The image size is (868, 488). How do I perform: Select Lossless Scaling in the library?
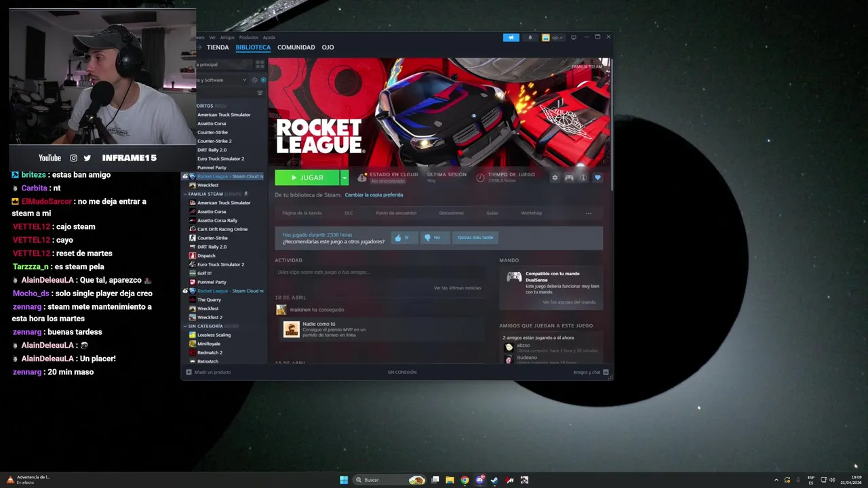(x=214, y=335)
